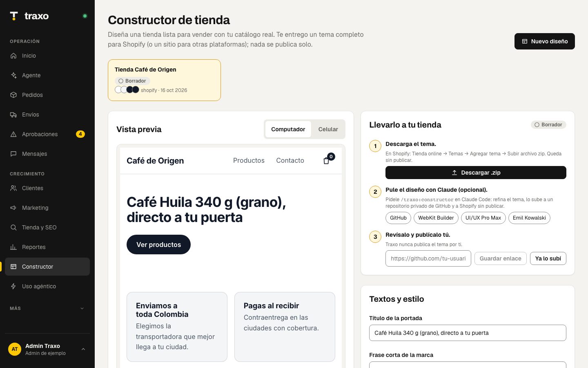Focus the Título de la portada field

(x=468, y=333)
